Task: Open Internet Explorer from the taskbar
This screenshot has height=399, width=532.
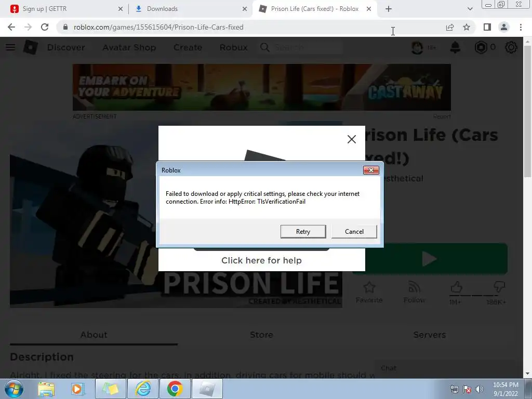Action: [x=143, y=389]
